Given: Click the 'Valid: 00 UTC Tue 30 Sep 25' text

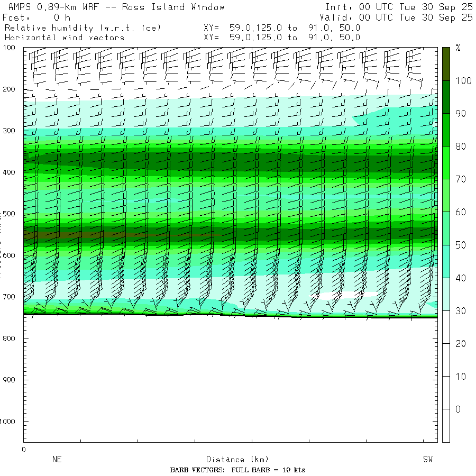Looking at the screenshot, I should click(396, 17).
